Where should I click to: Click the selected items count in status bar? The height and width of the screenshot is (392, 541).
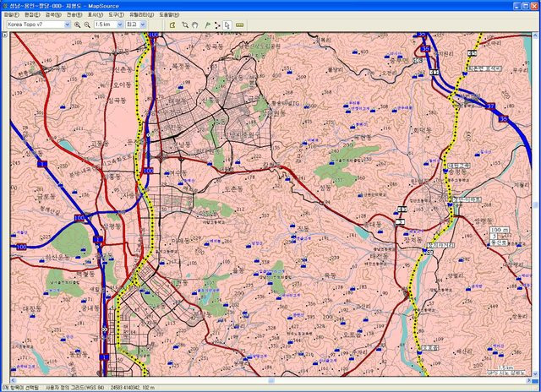pyautogui.click(x=20, y=388)
